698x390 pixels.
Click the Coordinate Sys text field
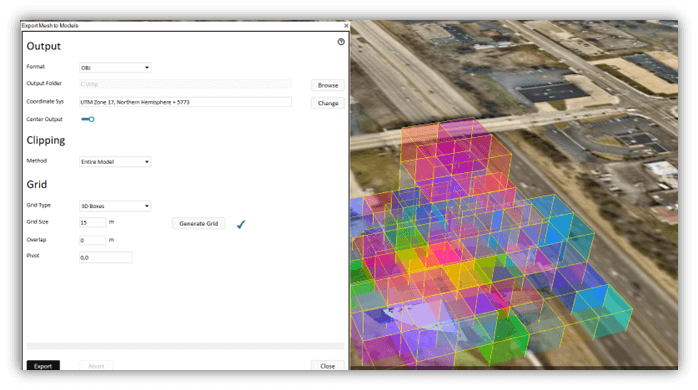(185, 102)
